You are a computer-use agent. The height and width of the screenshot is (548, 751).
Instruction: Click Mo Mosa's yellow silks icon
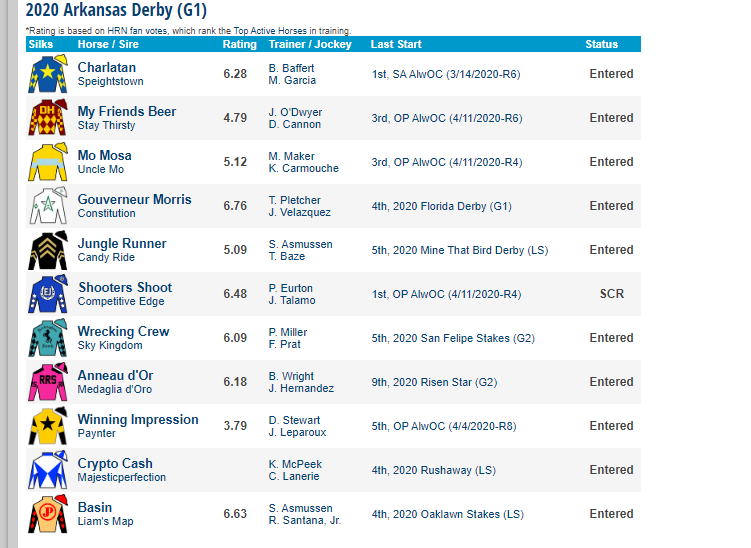pyautogui.click(x=47, y=162)
